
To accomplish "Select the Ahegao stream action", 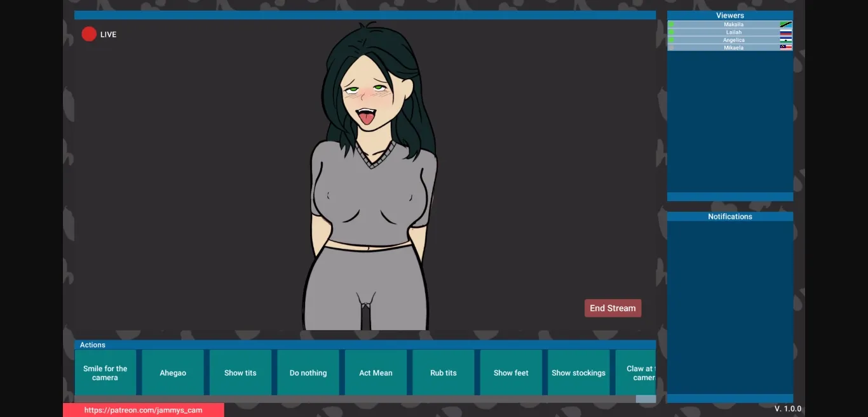I will (173, 373).
